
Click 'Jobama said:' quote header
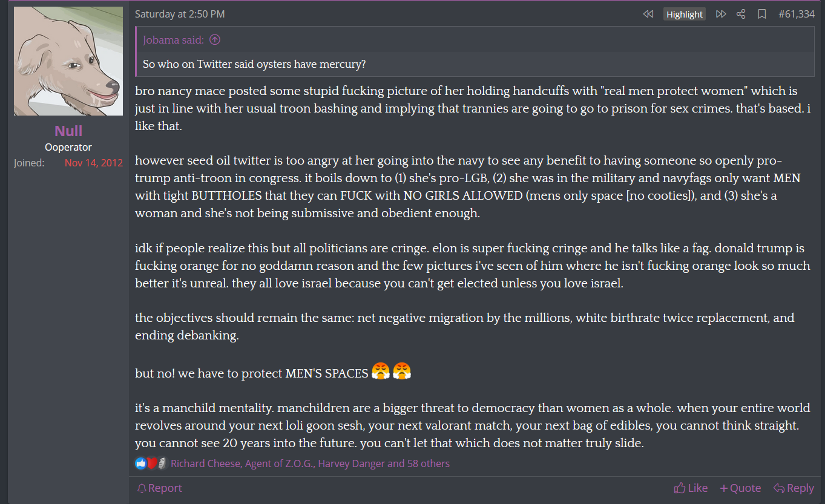(173, 40)
